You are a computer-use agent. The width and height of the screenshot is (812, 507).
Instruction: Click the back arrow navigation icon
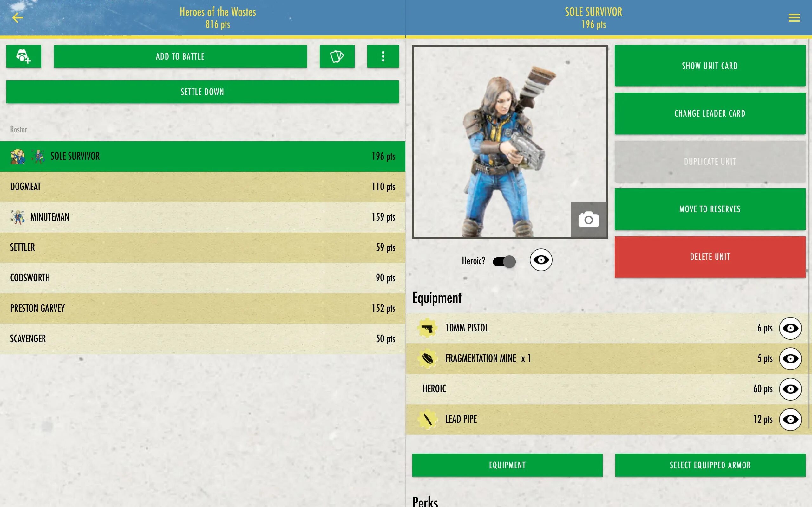pos(17,17)
